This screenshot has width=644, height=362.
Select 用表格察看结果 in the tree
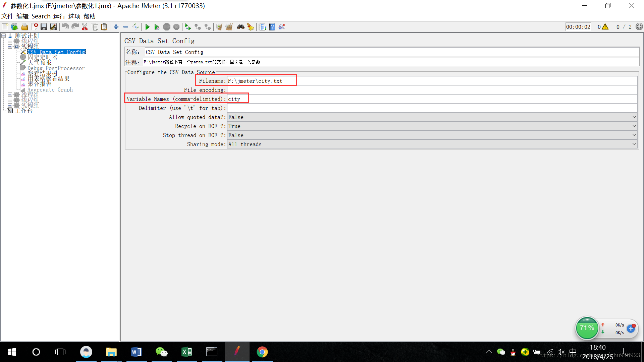click(49, 78)
